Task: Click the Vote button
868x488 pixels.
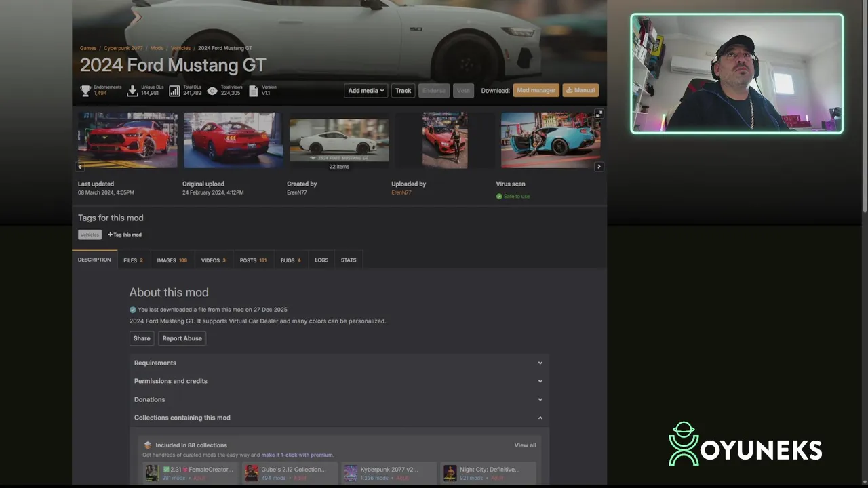Action: click(x=463, y=90)
